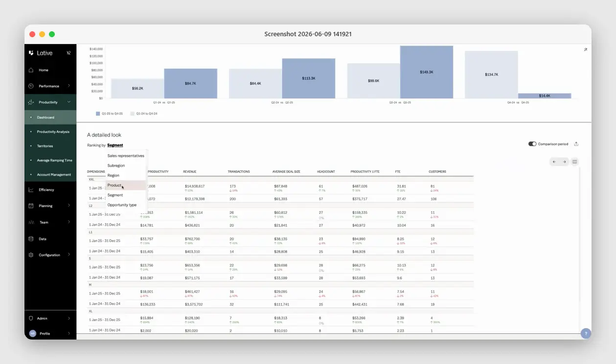This screenshot has width=616, height=364.
Task: Click the $111,741 average deal size cell
Action: (x=281, y=304)
